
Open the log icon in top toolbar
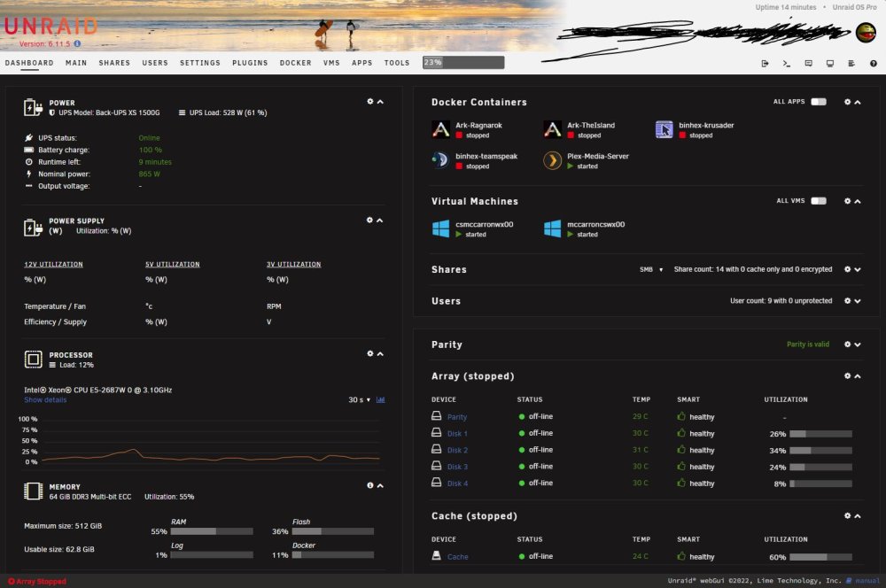pyautogui.click(x=851, y=63)
